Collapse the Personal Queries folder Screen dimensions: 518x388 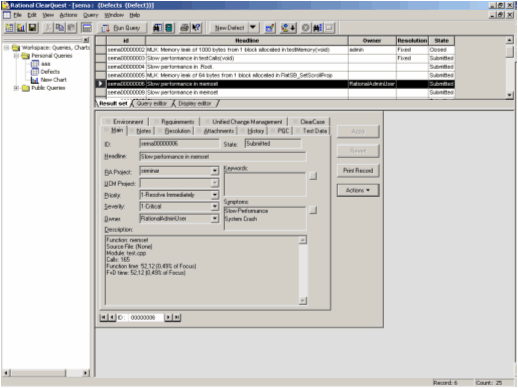pos(16,56)
